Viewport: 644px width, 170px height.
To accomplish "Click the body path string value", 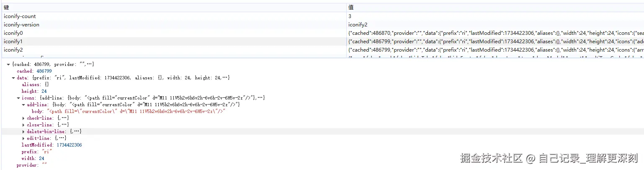I will coord(137,111).
